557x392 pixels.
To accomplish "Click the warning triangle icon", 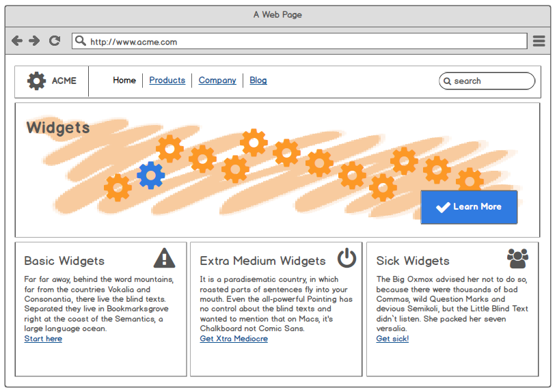I will pos(164,258).
